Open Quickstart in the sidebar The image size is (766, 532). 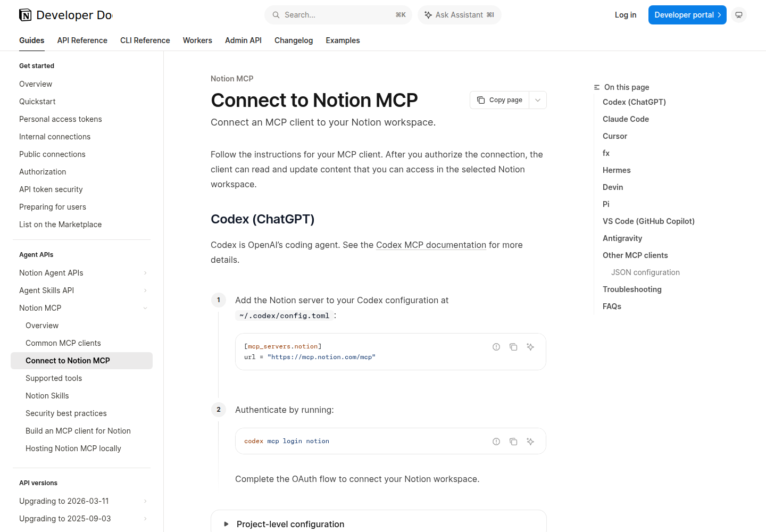click(x=37, y=102)
